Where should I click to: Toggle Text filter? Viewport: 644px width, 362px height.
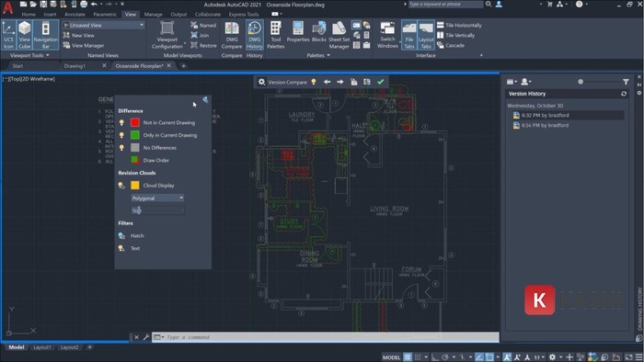121,248
